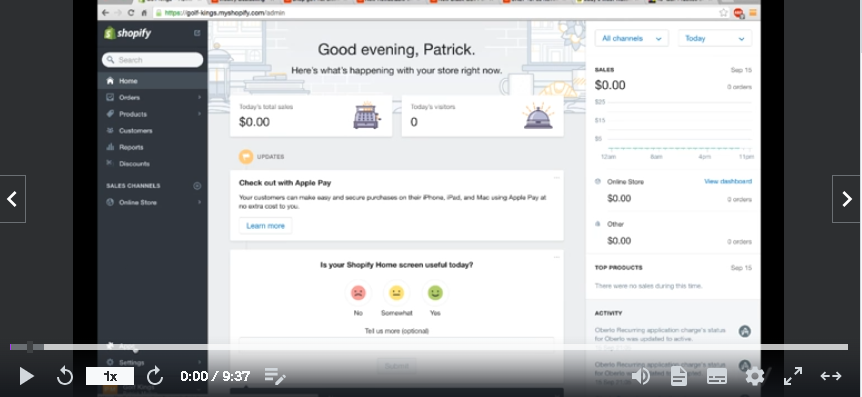
Task: Open the transcript document icon
Action: (x=678, y=376)
